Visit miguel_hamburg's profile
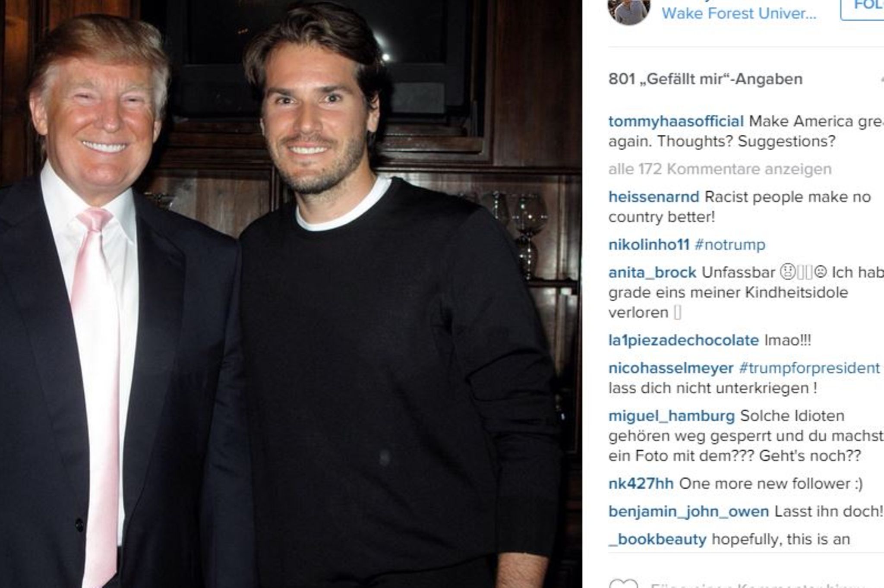This screenshot has height=588, width=884. point(671,416)
